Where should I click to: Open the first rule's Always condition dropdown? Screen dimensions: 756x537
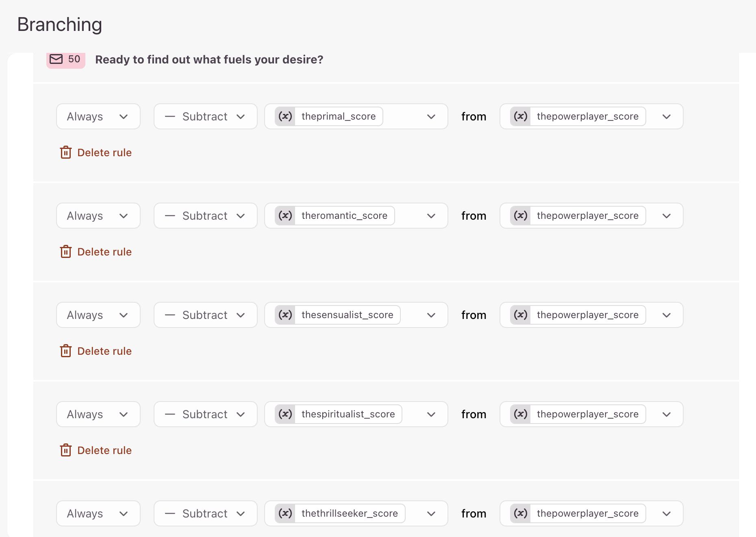coord(98,116)
